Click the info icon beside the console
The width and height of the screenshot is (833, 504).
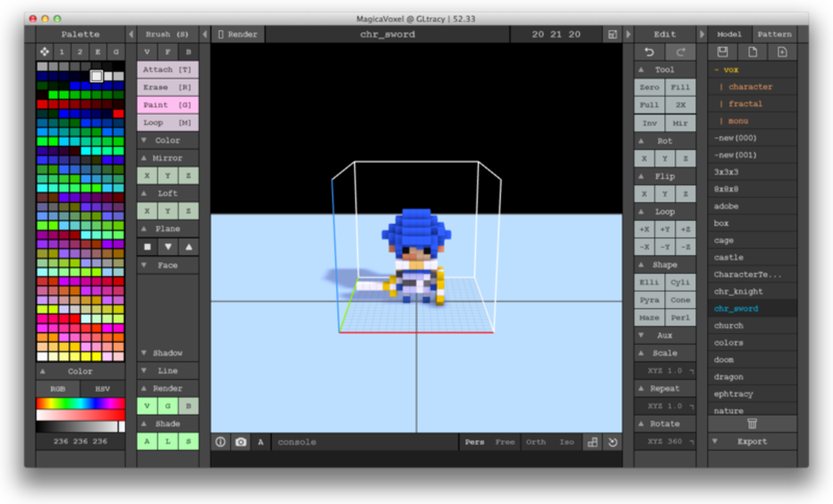[220, 442]
